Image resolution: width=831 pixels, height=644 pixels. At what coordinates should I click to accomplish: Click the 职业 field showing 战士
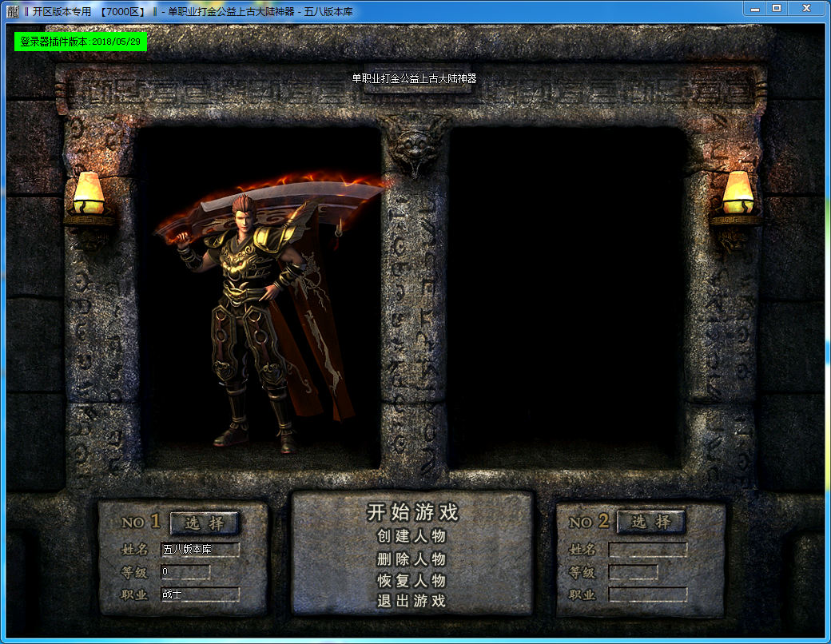[200, 594]
